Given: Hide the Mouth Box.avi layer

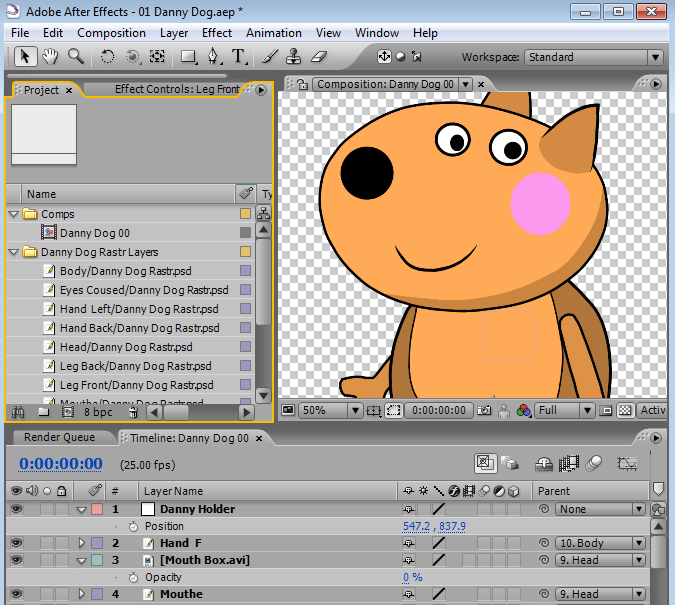Looking at the screenshot, I should (16, 560).
